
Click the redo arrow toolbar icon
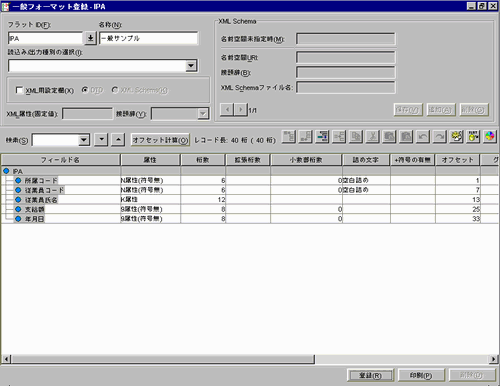tap(440, 137)
